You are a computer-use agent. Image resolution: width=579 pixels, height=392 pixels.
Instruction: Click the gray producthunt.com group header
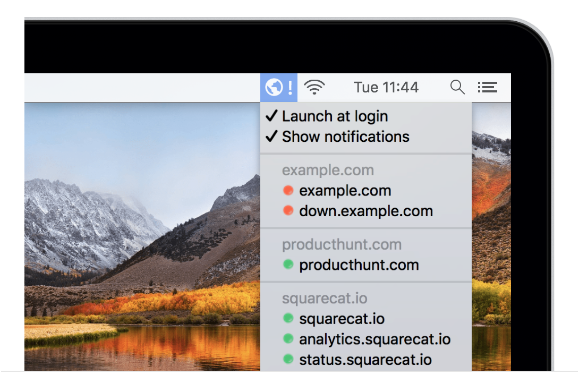pyautogui.click(x=342, y=244)
